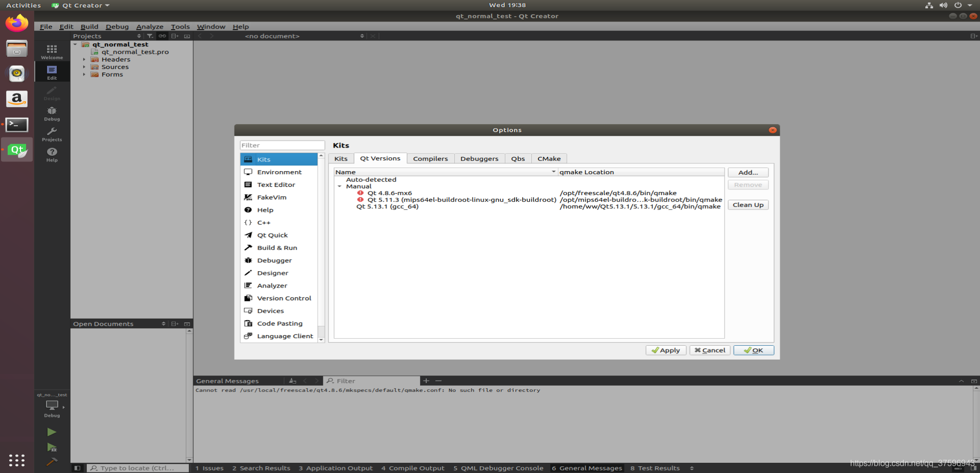Open Debug mode in the mode sidebar
The height and width of the screenshot is (473, 980).
click(52, 113)
